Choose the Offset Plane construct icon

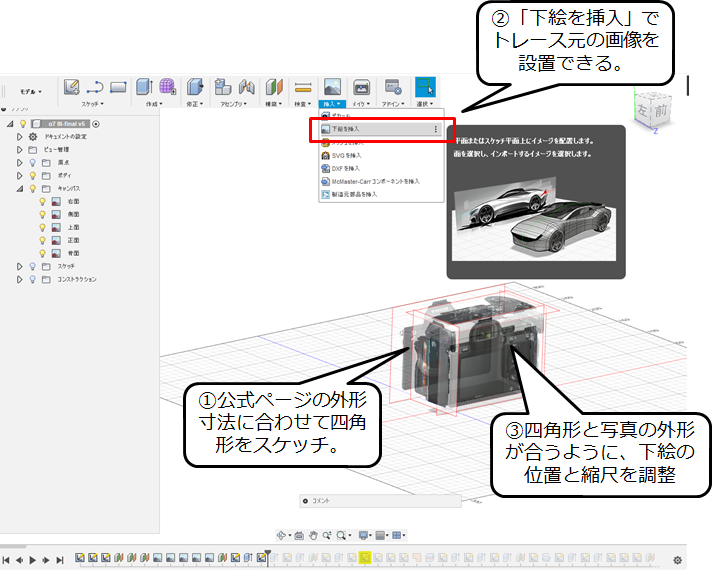click(x=274, y=87)
